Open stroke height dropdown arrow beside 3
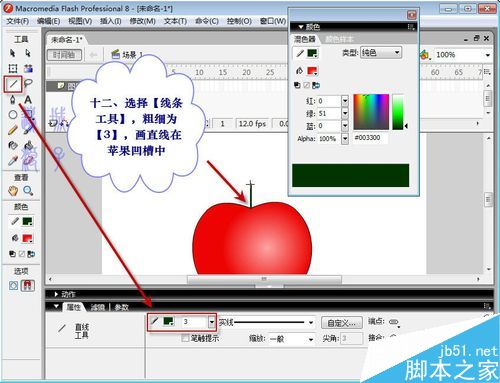The height and width of the screenshot is (383, 500). [212, 322]
